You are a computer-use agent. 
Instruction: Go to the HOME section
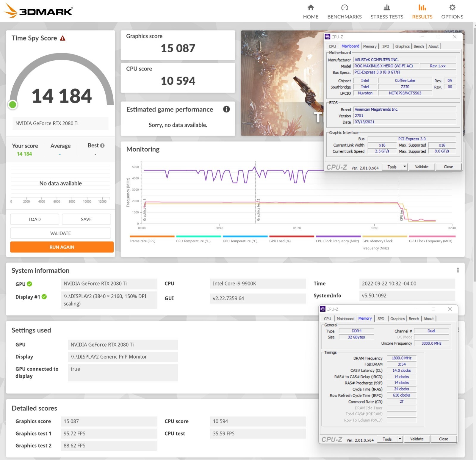pyautogui.click(x=311, y=12)
